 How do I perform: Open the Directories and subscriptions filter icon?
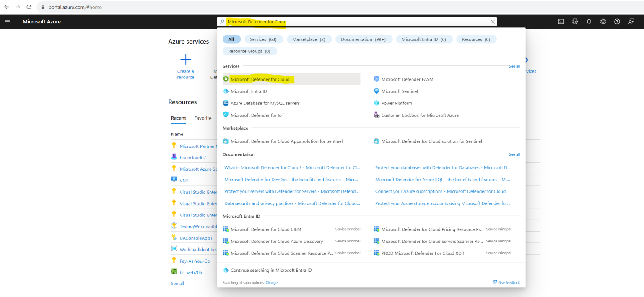coord(575,21)
